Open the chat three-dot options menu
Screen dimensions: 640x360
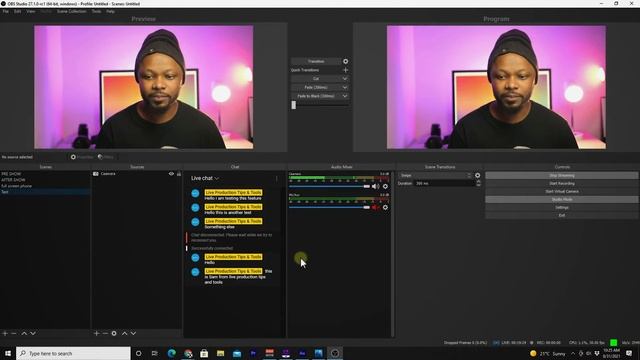coord(276,178)
